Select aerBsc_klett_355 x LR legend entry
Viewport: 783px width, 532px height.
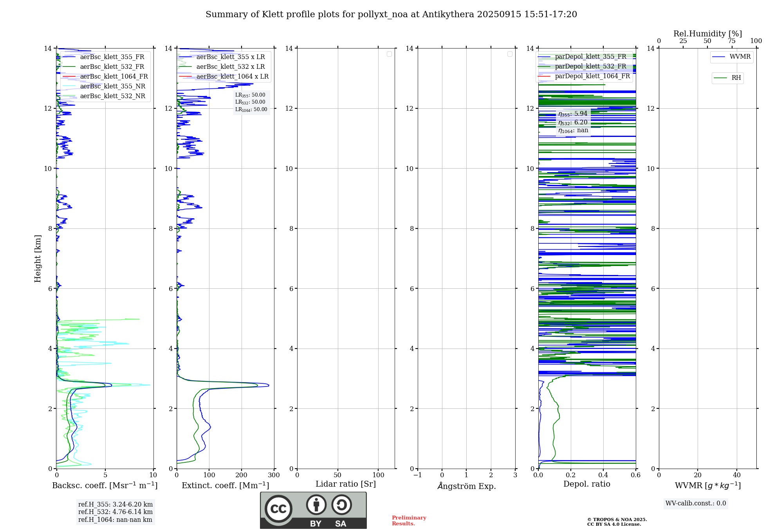222,57
